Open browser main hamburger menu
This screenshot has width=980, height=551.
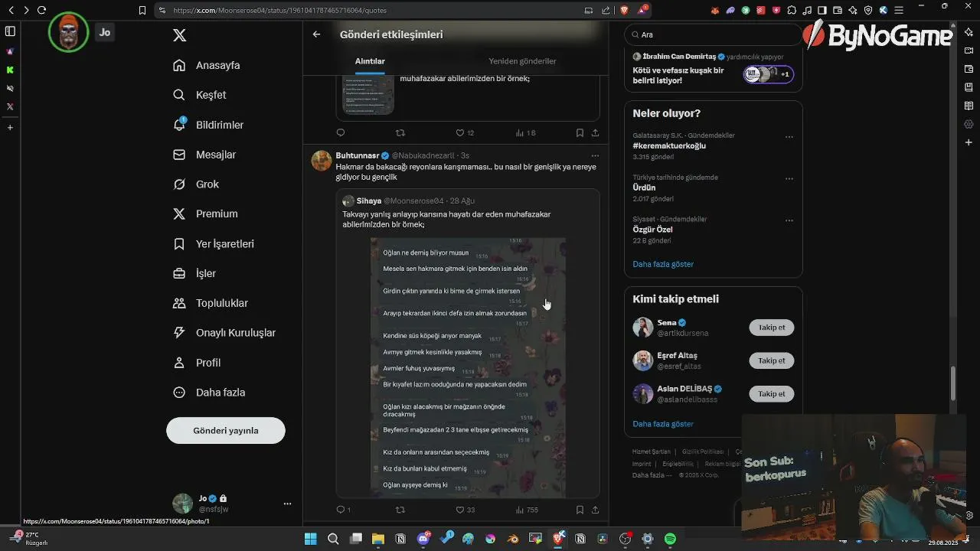899,10
